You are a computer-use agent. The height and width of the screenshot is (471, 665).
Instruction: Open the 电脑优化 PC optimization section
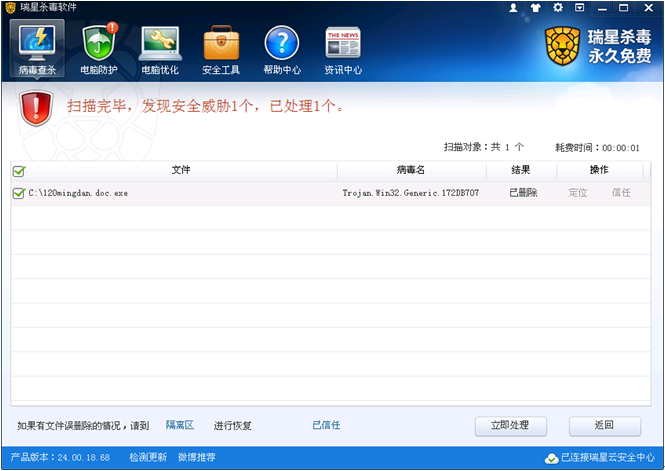click(x=159, y=48)
